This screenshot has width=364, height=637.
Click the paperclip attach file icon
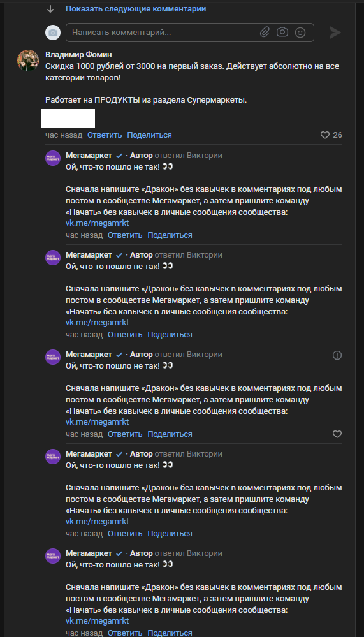click(265, 32)
